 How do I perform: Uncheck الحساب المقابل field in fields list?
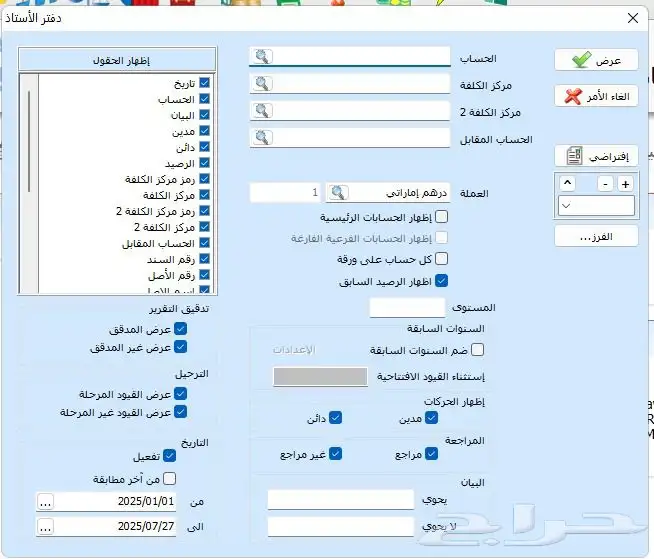click(x=204, y=243)
